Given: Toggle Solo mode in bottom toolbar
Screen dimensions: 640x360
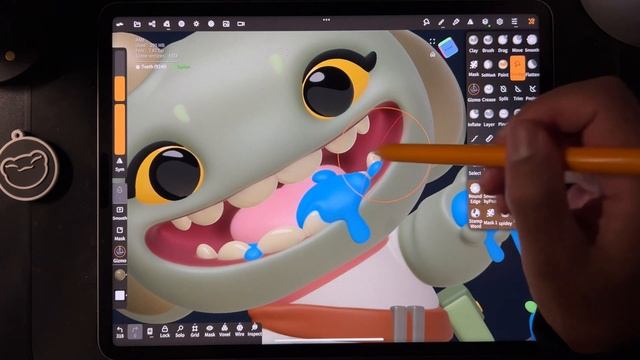Looking at the screenshot, I should [x=180, y=331].
